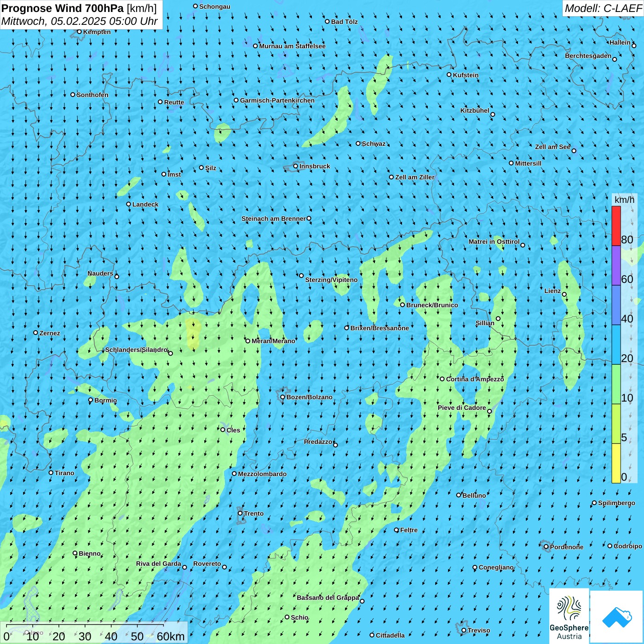Click the GeoSphere Austria logo
Screen dimensions: 644x644
pyautogui.click(x=569, y=617)
